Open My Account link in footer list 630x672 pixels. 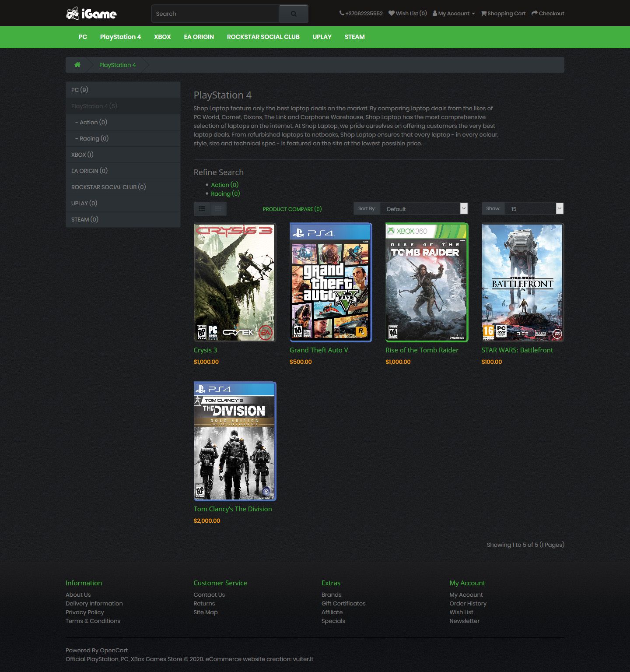point(466,595)
